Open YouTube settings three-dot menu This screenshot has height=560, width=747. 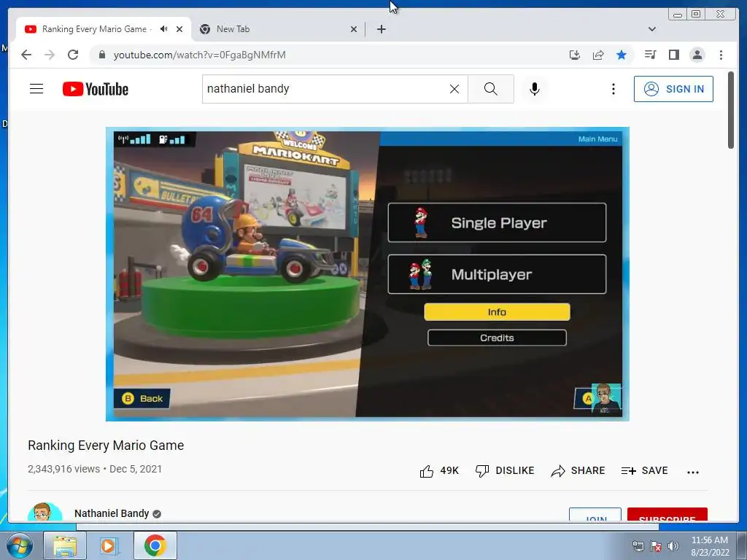tap(613, 89)
